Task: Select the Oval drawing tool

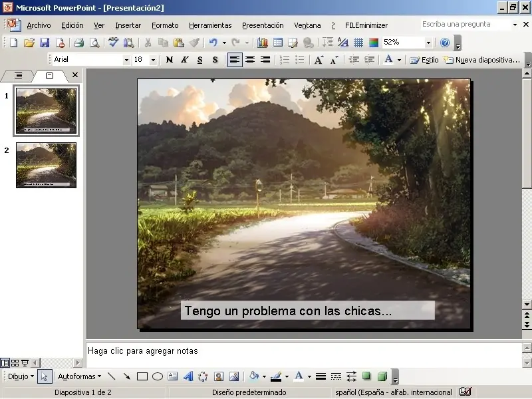Action: pos(158,376)
